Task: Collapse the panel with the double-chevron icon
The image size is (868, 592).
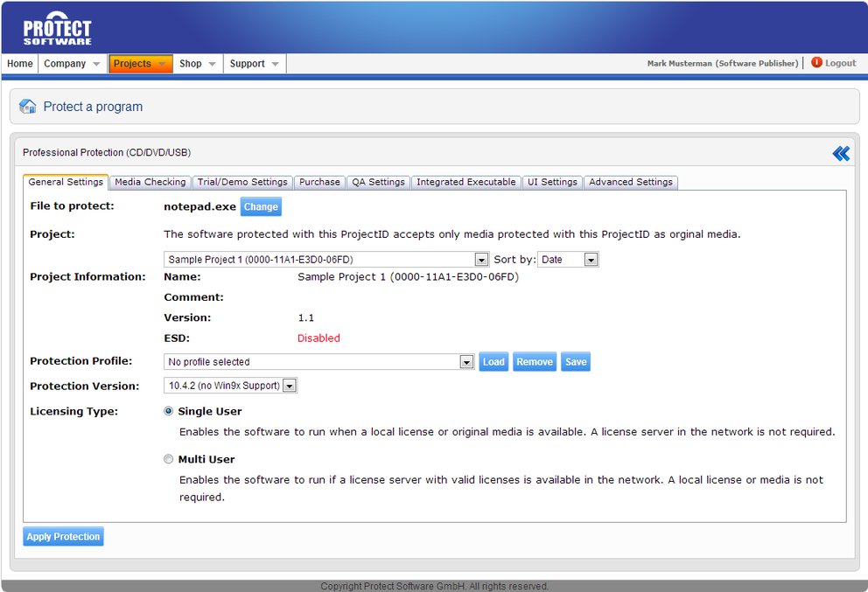Action: (x=840, y=152)
